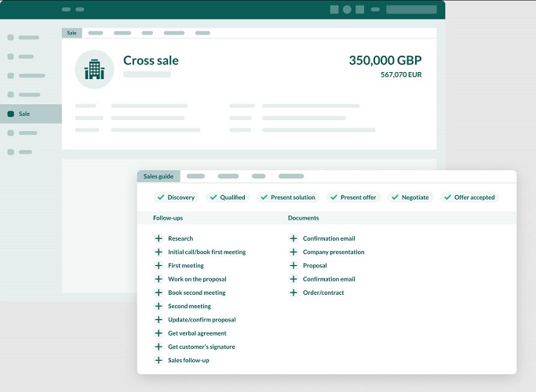Click plus icon beside Update/confirm proposal

coord(159,320)
